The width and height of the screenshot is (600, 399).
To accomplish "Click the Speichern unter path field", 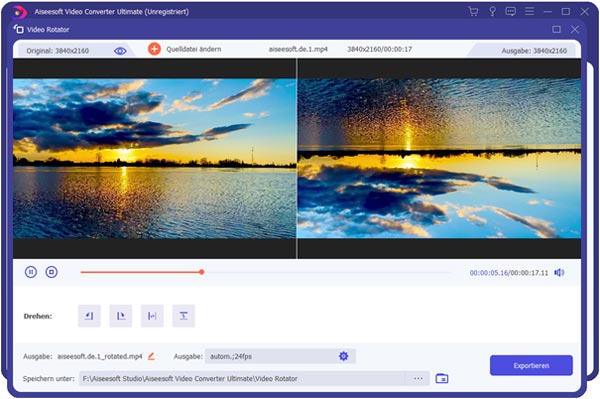I will click(242, 378).
